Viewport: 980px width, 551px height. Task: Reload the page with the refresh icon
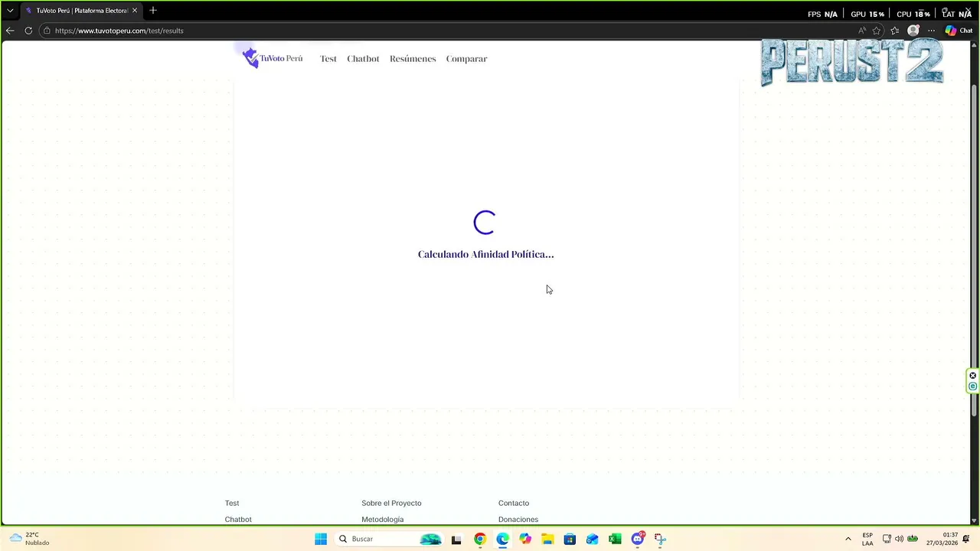28,31
